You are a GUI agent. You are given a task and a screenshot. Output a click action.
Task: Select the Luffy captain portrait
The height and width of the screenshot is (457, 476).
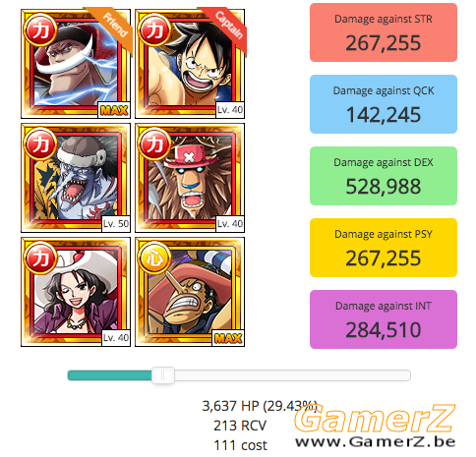pyautogui.click(x=190, y=64)
